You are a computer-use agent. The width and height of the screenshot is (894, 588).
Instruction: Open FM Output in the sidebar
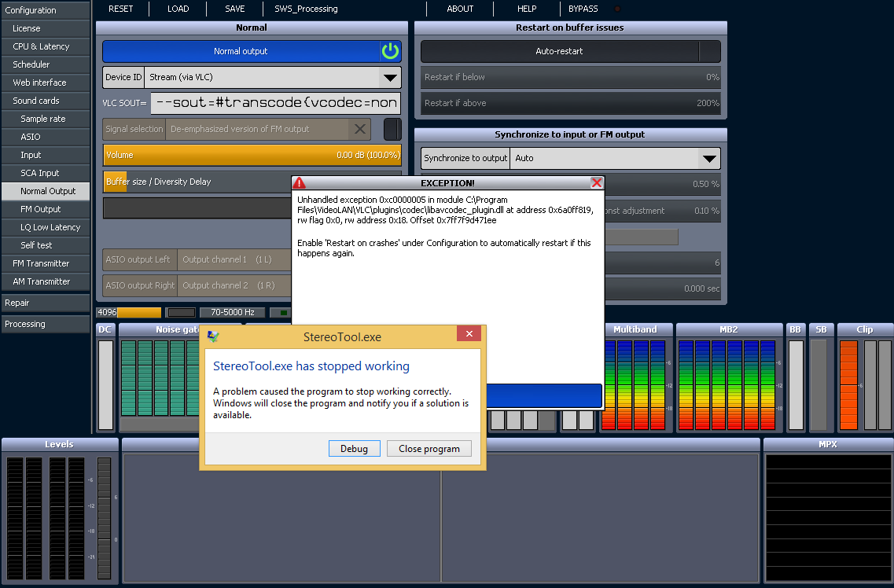click(45, 209)
